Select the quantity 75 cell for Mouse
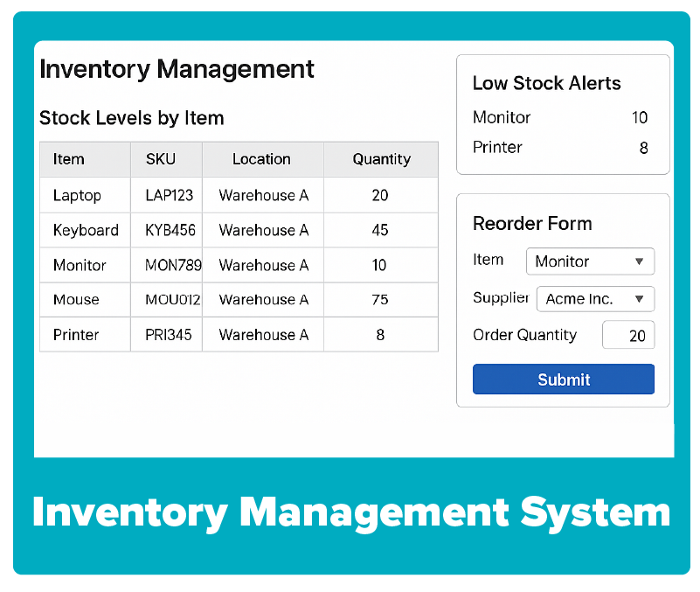The height and width of the screenshot is (592, 700). pos(381,299)
